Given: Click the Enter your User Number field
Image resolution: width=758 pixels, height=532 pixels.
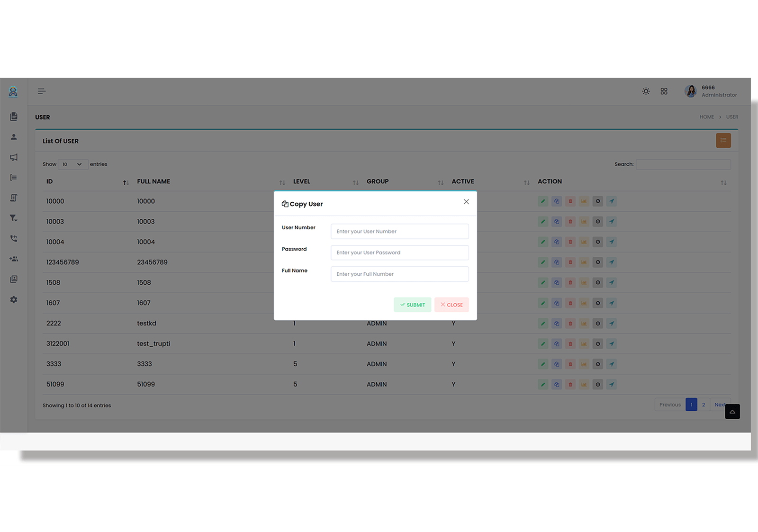Looking at the screenshot, I should (x=399, y=231).
